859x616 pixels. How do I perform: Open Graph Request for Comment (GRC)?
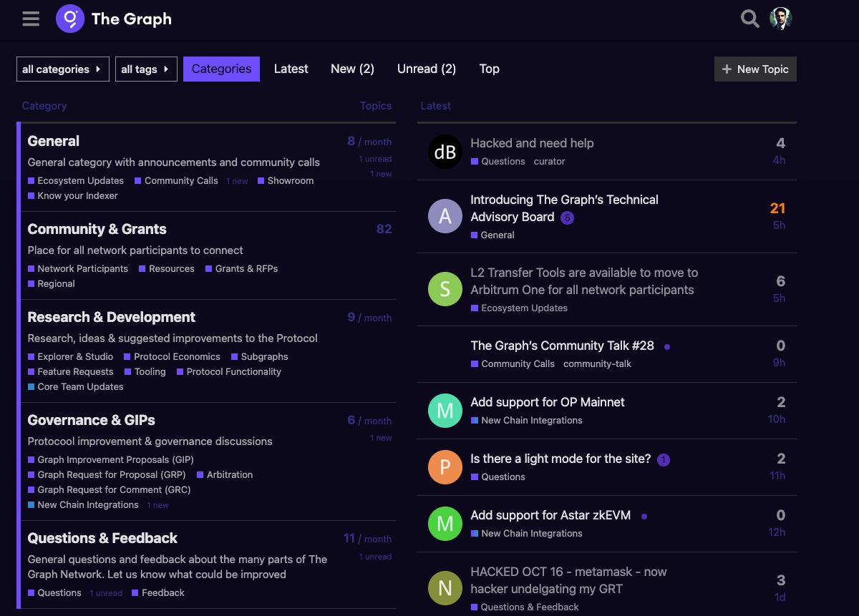[108, 490]
